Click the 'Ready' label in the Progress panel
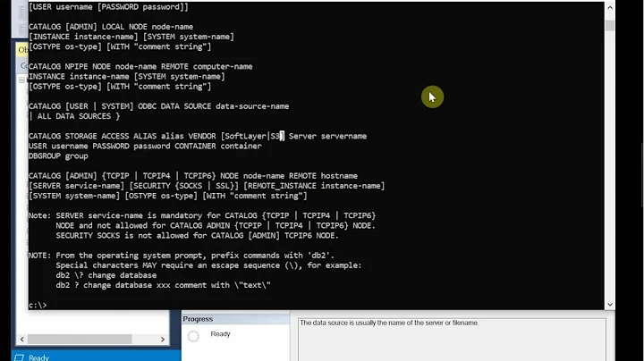644x361 pixels. tap(221, 334)
